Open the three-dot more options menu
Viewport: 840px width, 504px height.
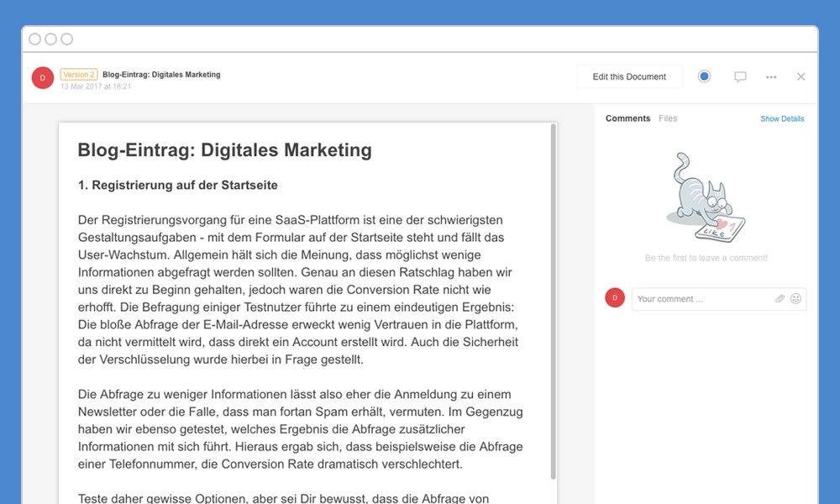coord(771,77)
